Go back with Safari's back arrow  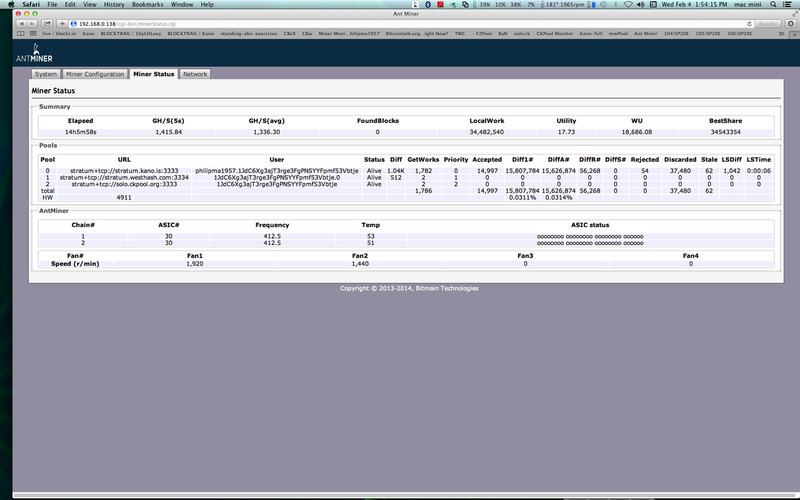21,23
